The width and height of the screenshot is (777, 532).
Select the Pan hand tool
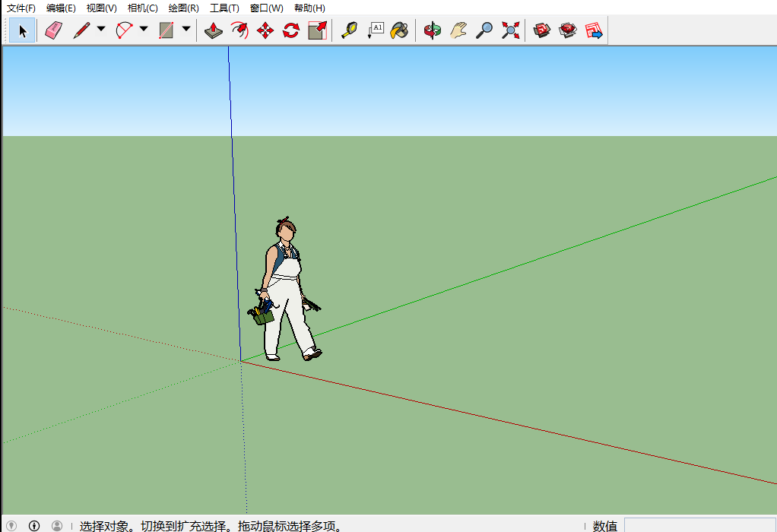[x=458, y=31]
